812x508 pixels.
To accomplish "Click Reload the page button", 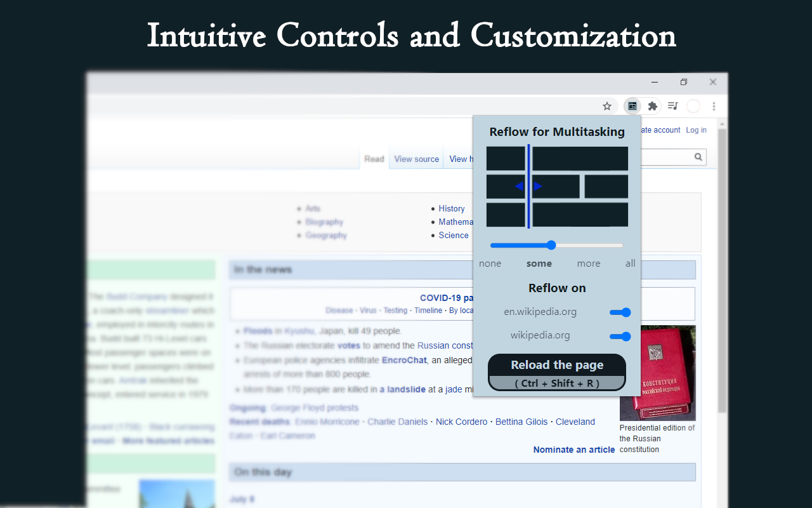I will (x=557, y=372).
